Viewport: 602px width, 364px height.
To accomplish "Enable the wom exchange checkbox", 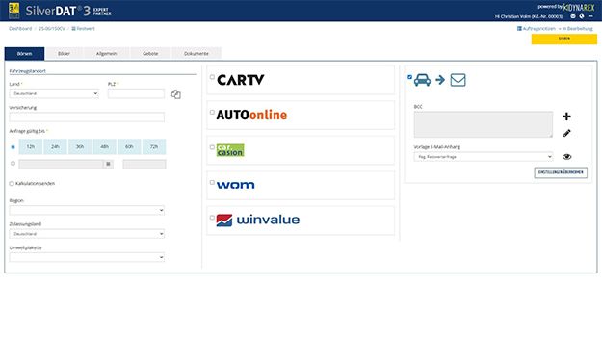I will pos(212,182).
